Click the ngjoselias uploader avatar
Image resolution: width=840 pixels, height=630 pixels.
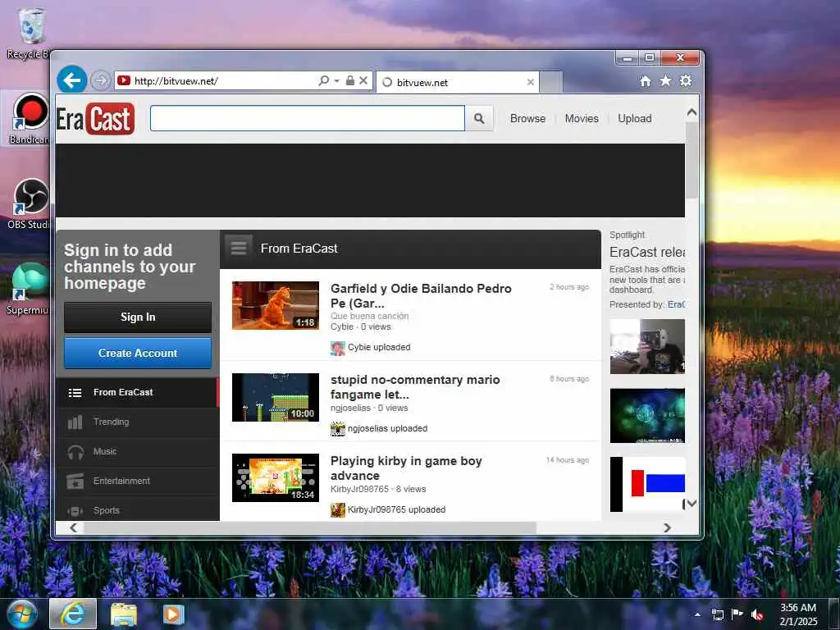pos(337,429)
